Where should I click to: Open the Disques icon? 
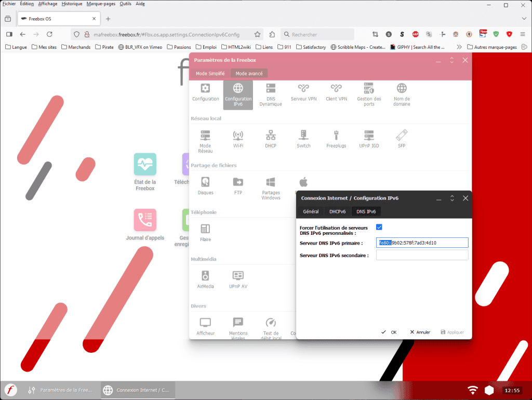[205, 186]
